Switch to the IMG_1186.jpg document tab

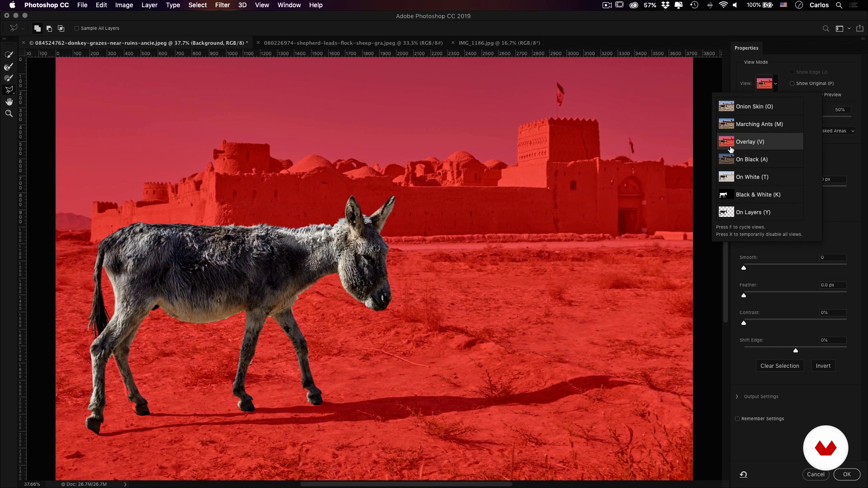click(499, 43)
